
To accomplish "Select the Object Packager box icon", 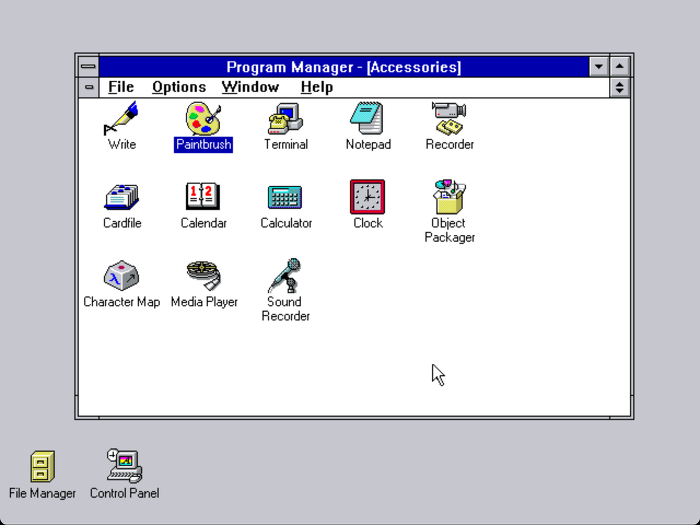I will pos(449,197).
